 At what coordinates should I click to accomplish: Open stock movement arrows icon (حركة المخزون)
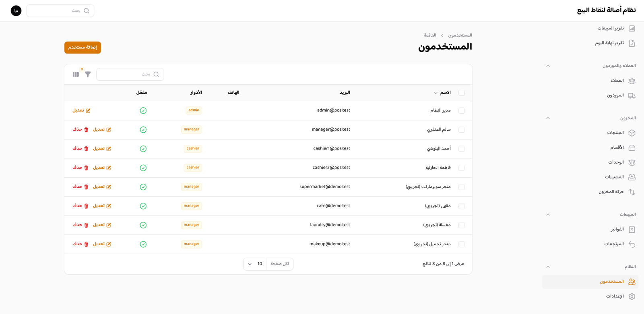coord(632,192)
